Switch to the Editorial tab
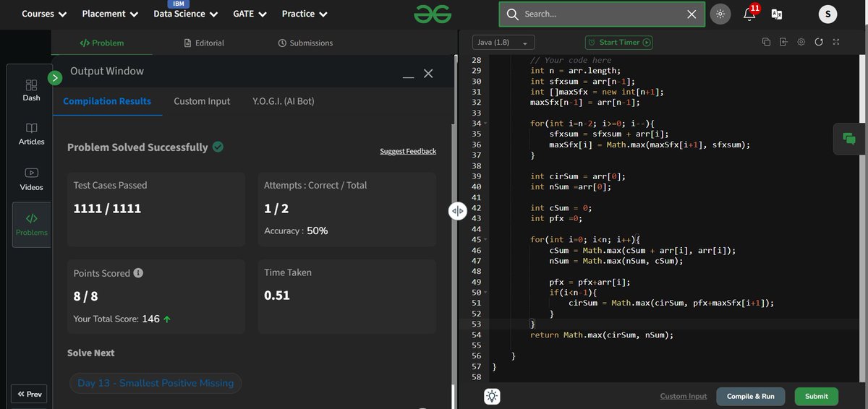Viewport: 868px width, 409px height. pos(204,43)
